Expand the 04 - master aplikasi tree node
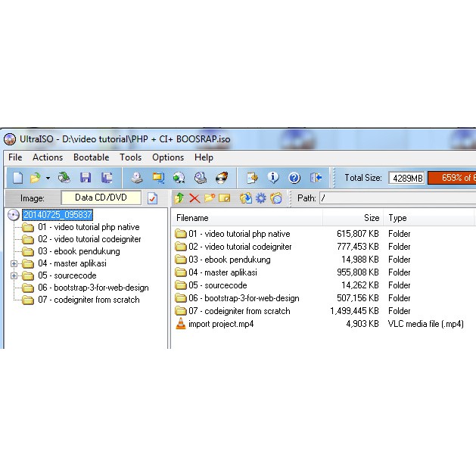This screenshot has height=476, width=476. tap(14, 263)
